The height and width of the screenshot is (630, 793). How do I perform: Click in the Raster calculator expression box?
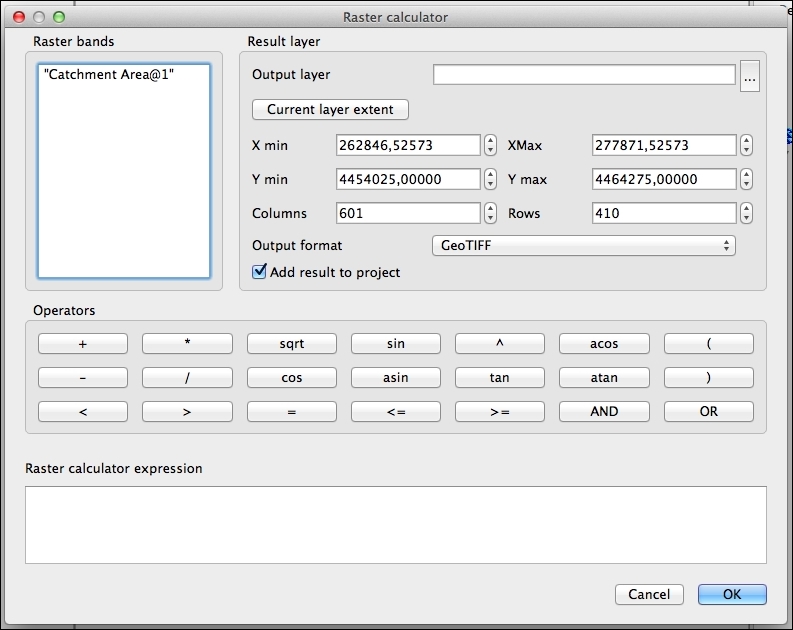[x=395, y=525]
